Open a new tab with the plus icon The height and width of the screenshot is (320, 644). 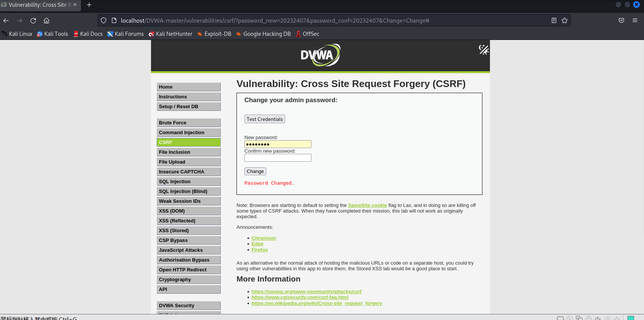click(x=89, y=5)
